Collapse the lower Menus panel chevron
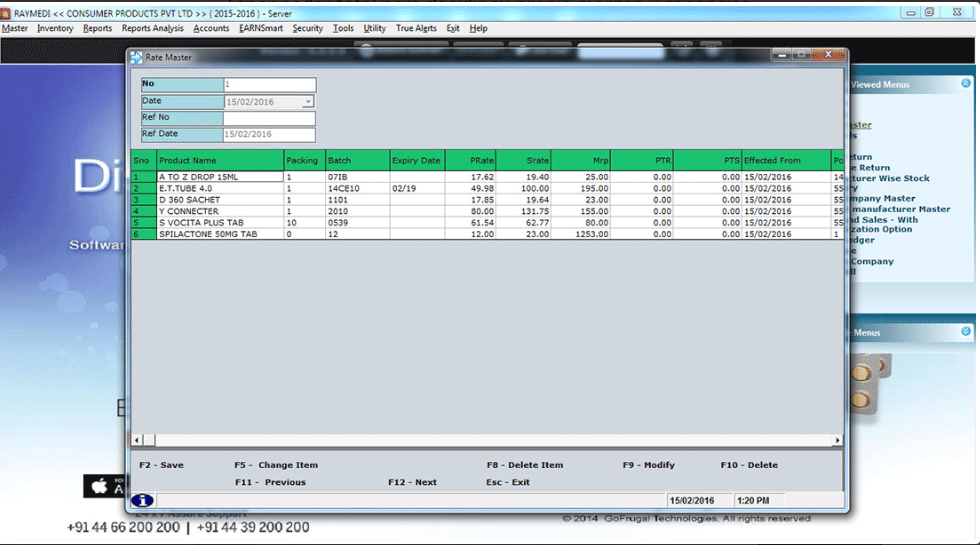This screenshot has width=980, height=545. (965, 332)
